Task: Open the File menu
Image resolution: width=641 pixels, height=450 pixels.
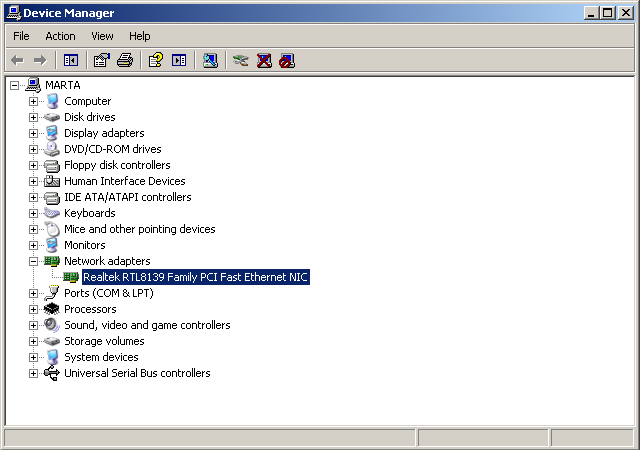Action: (x=21, y=36)
